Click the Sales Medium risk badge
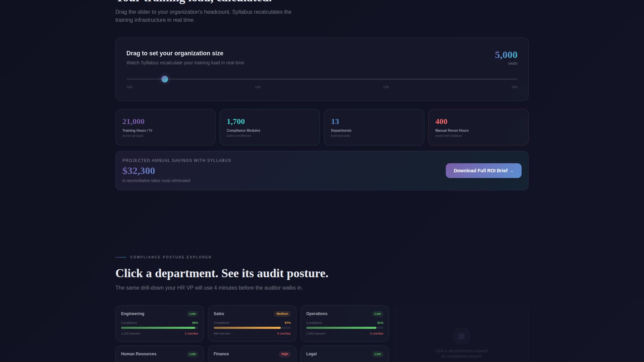The width and height of the screenshot is (644, 362). 282,314
